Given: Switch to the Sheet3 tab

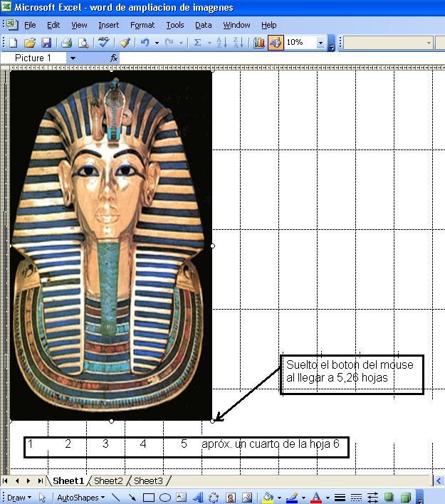Looking at the screenshot, I should (148, 481).
